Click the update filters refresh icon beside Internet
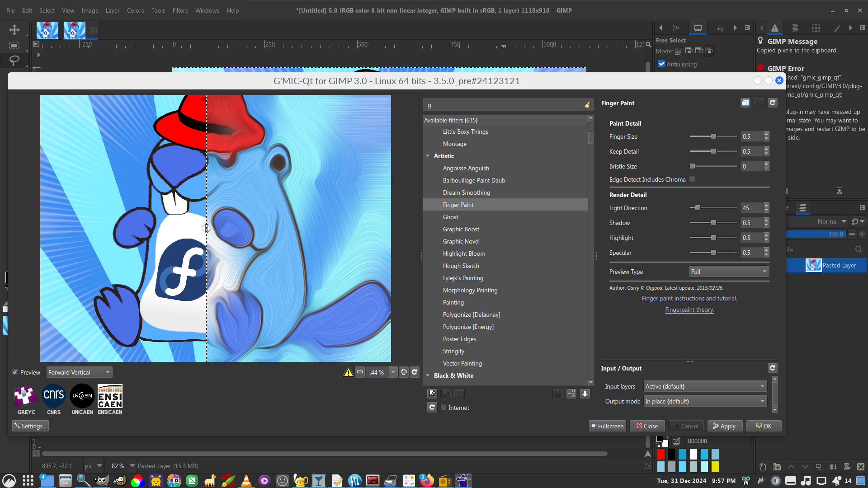Screen dimensions: 868x488 coord(432,408)
